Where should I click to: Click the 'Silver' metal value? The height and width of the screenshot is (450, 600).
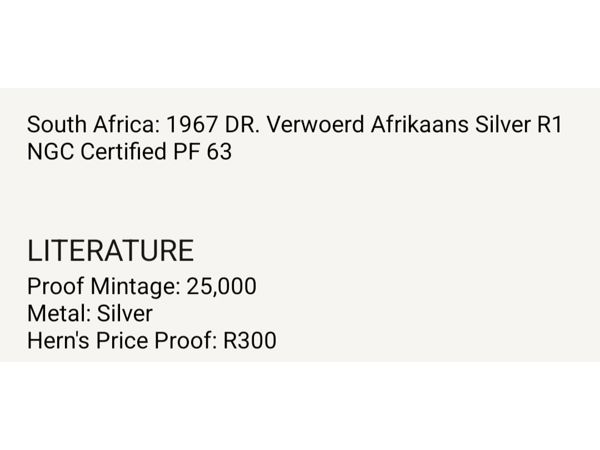click(125, 313)
